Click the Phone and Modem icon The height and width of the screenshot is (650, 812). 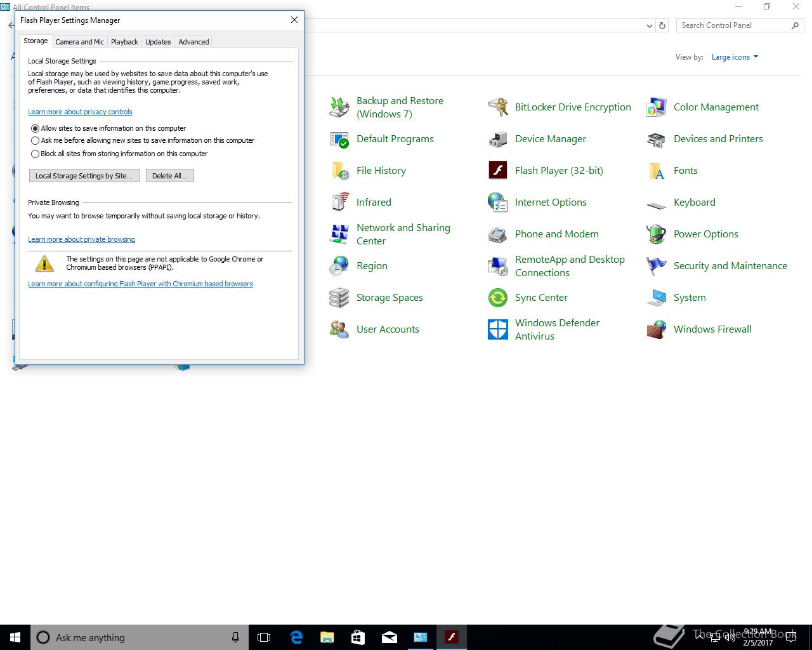pyautogui.click(x=498, y=234)
